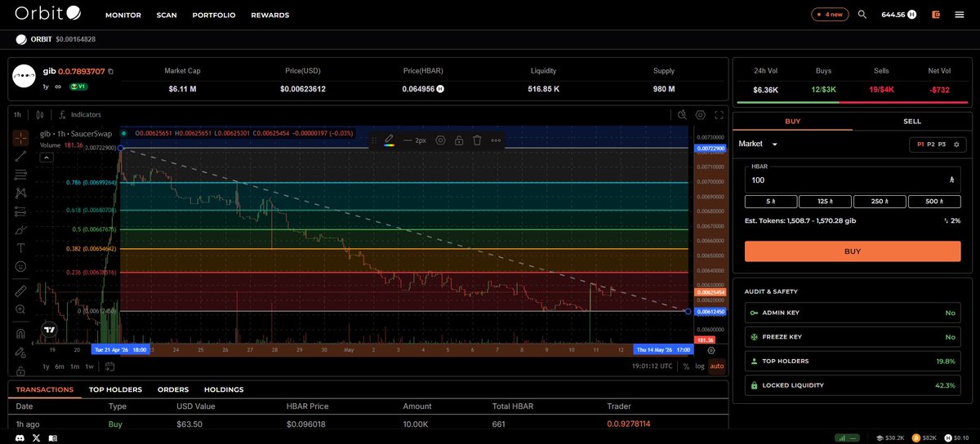Switch to the BUY tab

point(793,121)
